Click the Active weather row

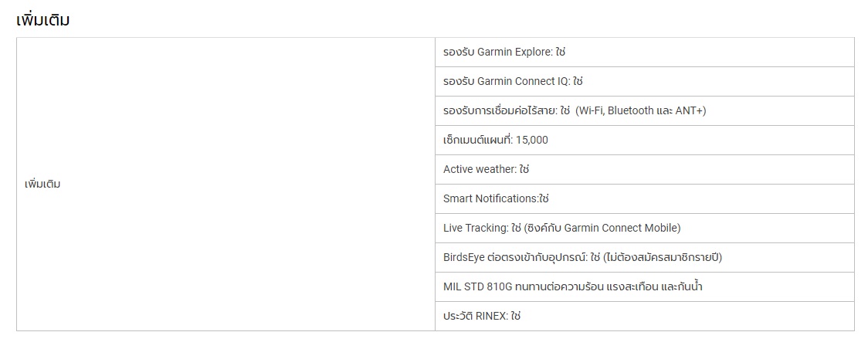coord(644,169)
